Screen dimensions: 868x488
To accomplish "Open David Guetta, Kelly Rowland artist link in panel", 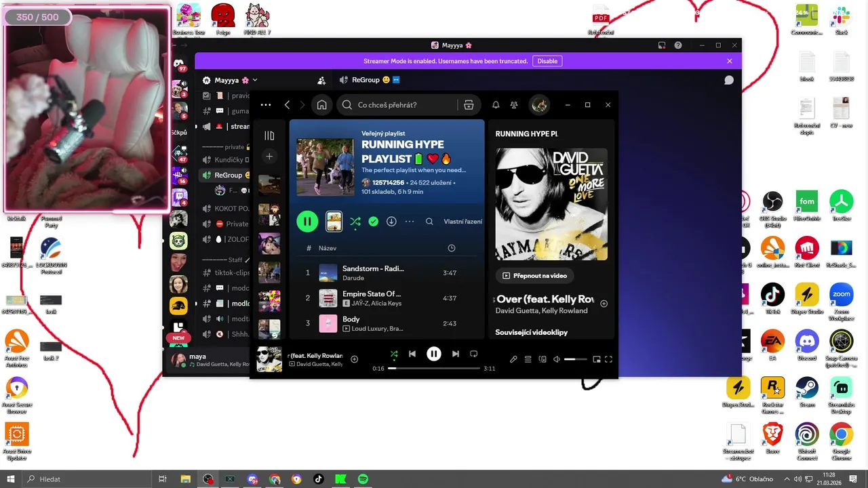I will pyautogui.click(x=541, y=311).
